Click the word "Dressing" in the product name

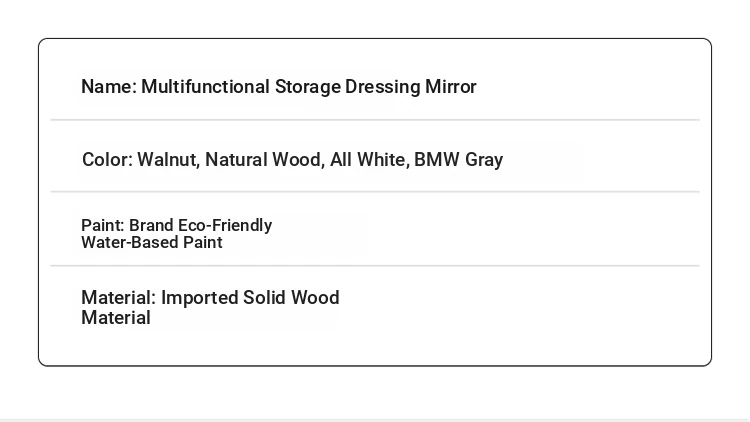(383, 87)
